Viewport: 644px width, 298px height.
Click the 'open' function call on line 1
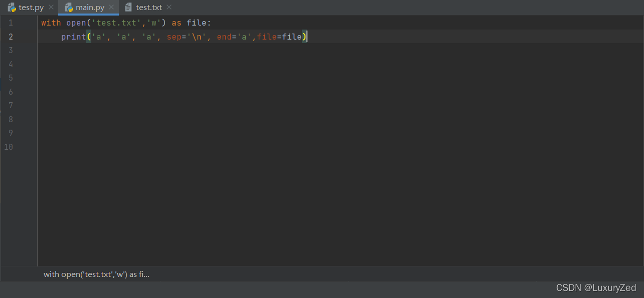click(x=76, y=23)
